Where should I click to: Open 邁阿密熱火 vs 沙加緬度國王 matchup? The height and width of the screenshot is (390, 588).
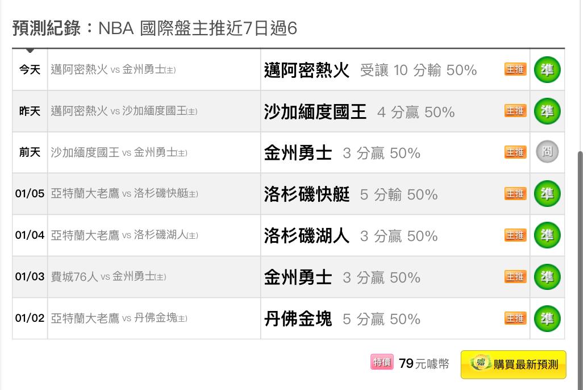[x=124, y=111]
